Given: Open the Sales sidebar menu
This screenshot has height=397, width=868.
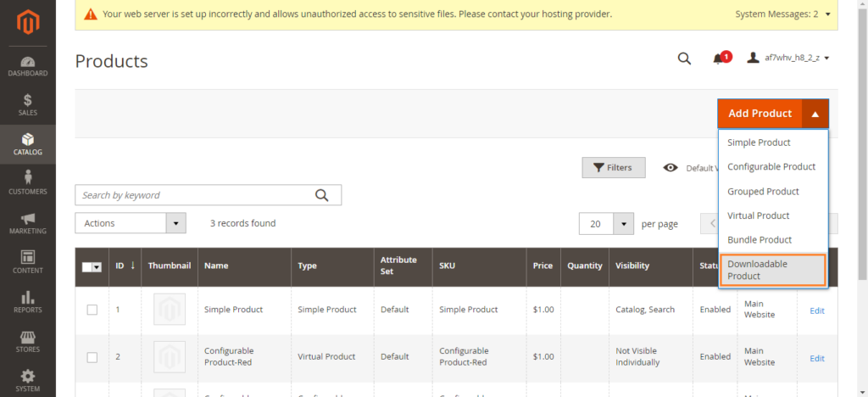Looking at the screenshot, I should tap(28, 105).
